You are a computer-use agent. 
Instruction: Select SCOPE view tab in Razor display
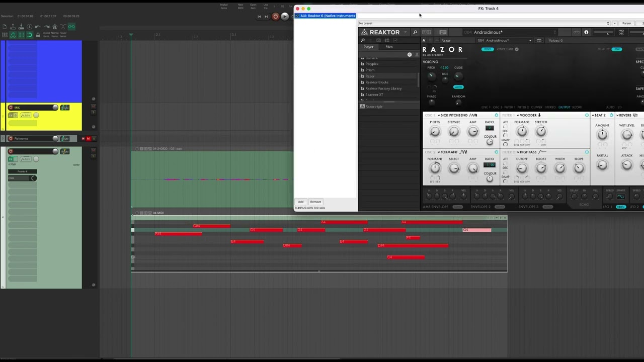577,107
